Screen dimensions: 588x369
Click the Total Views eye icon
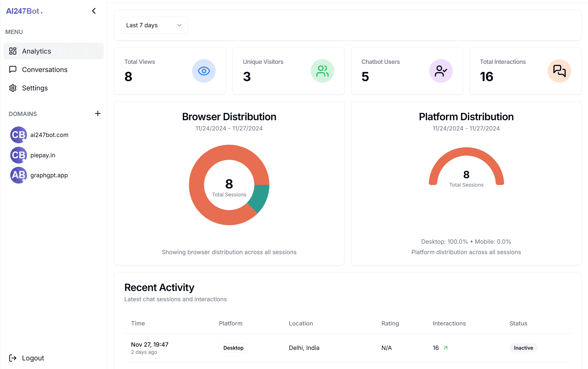coord(204,71)
